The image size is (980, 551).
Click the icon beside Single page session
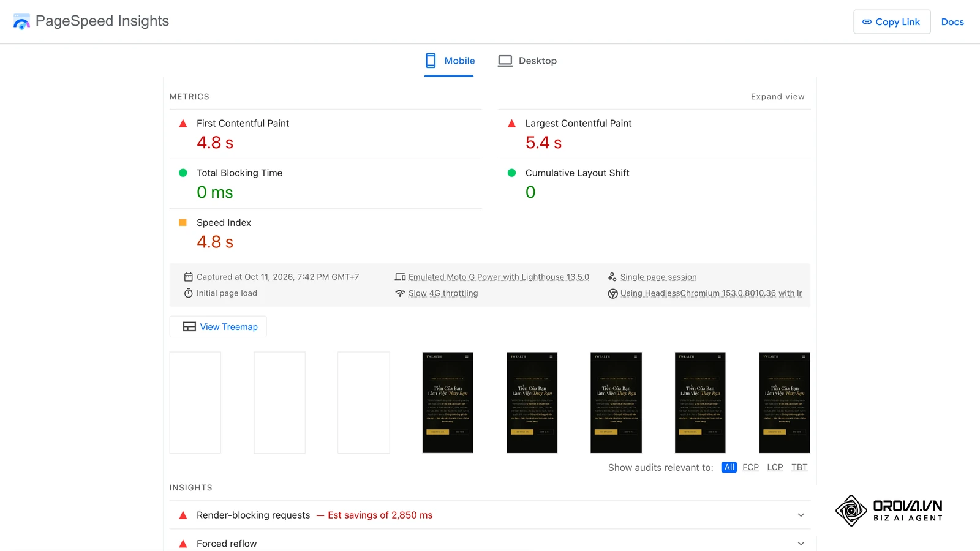click(612, 277)
